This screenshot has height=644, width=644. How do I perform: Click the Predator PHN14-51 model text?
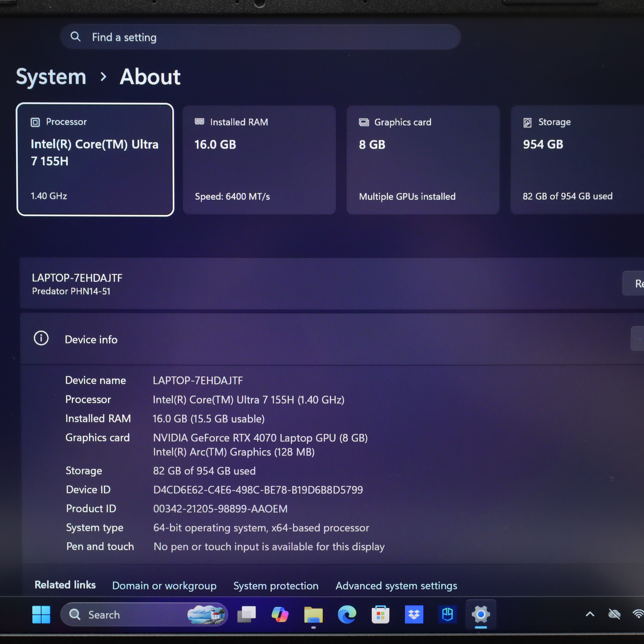[71, 291]
